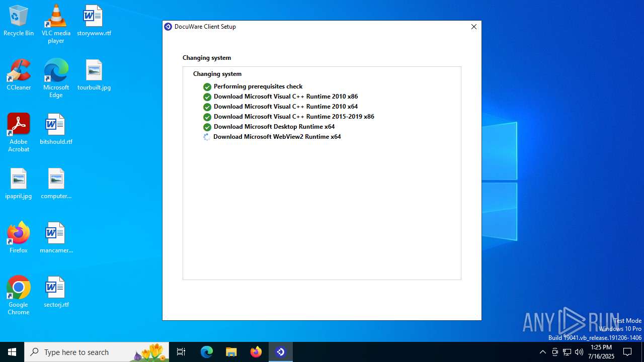Image resolution: width=644 pixels, height=362 pixels.
Task: Select the bitshould.rtf document icon
Action: [x=56, y=130]
